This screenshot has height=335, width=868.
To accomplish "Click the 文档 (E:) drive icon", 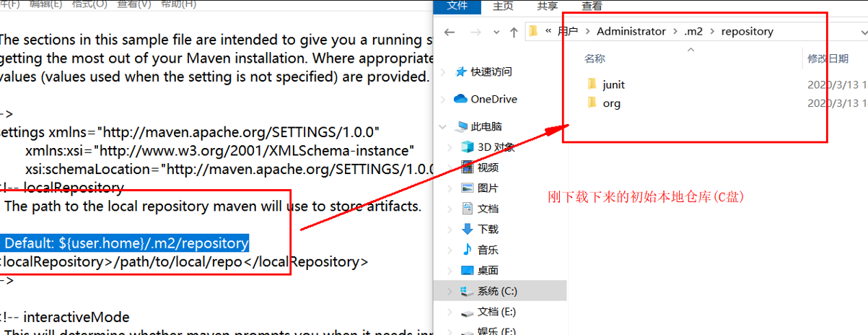I will coord(468,313).
